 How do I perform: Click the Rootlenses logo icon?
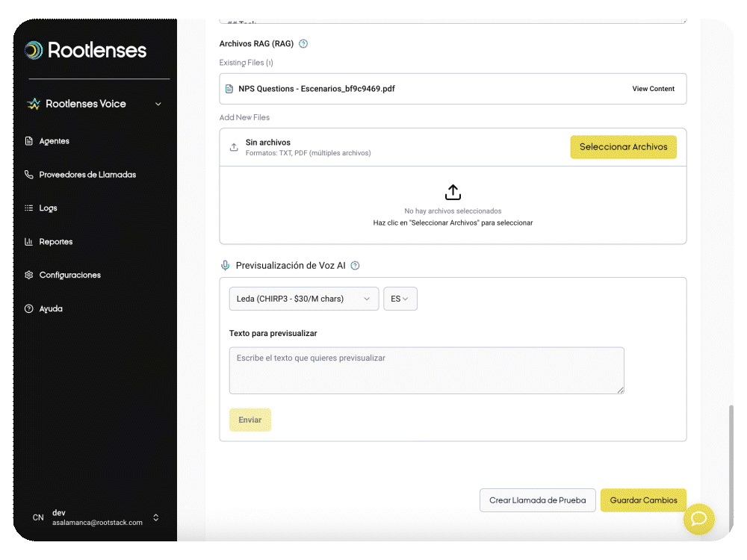(x=34, y=50)
